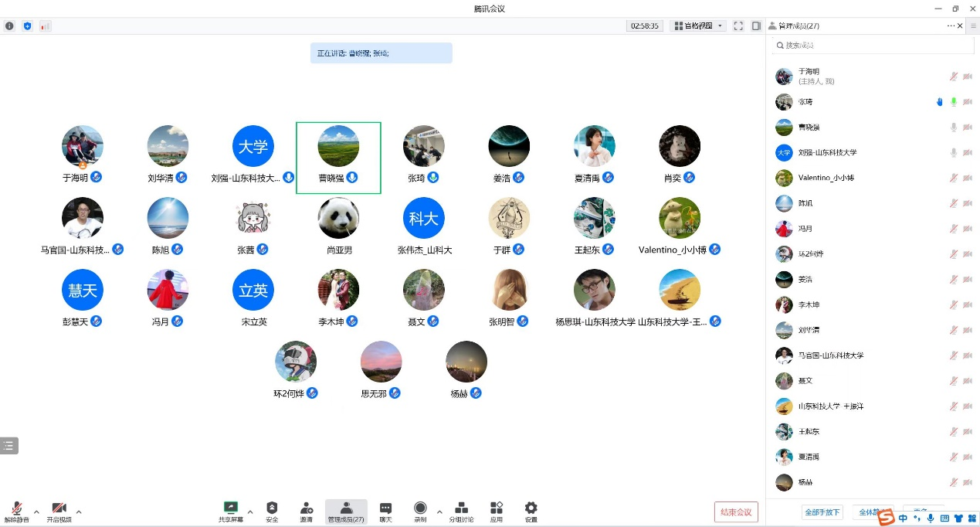
Task: Unmute yourself with 解除静音 microphone button
Action: click(16, 510)
